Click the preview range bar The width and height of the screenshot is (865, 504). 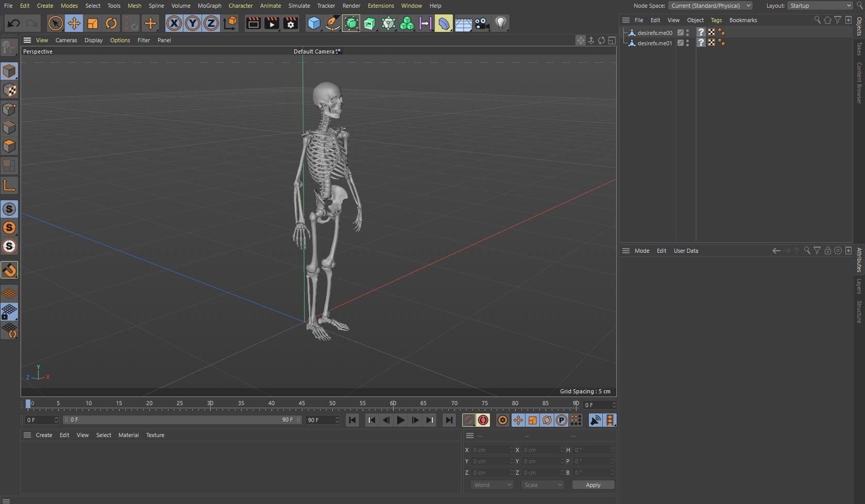(182, 420)
